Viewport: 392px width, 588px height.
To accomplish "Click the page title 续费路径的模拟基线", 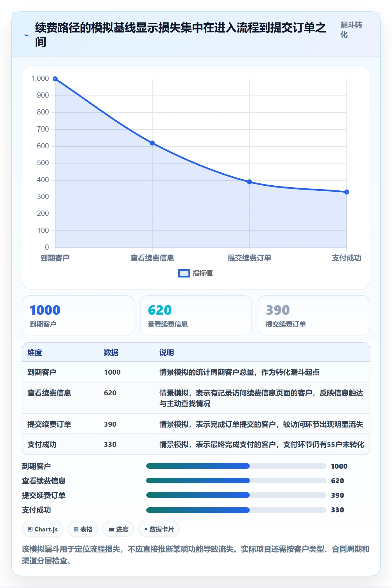I will 181,35.
